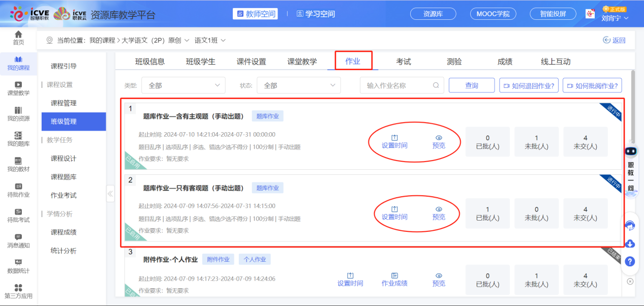This screenshot has height=306, width=644.
Task: Select 课堂教学 in the left sidebar
Action: [18, 89]
